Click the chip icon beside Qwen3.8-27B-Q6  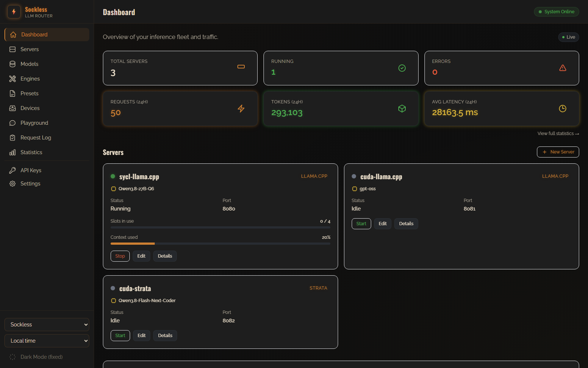(x=114, y=189)
